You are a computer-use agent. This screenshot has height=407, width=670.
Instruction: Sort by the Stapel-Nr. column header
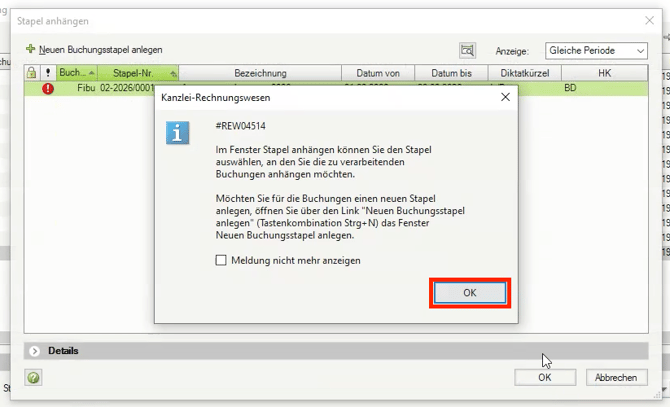137,73
